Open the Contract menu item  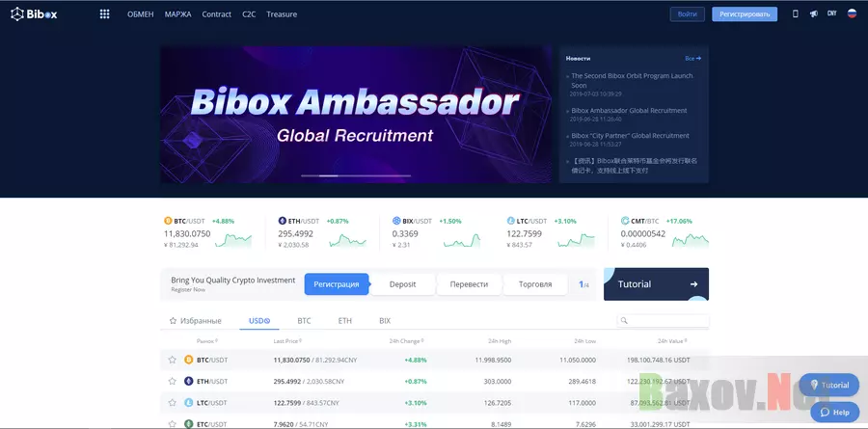pos(216,14)
